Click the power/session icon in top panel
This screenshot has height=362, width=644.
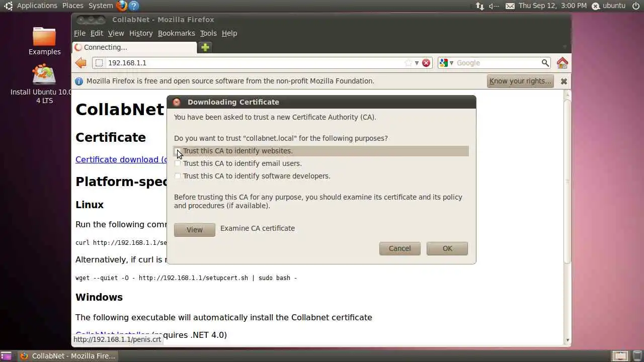(636, 6)
